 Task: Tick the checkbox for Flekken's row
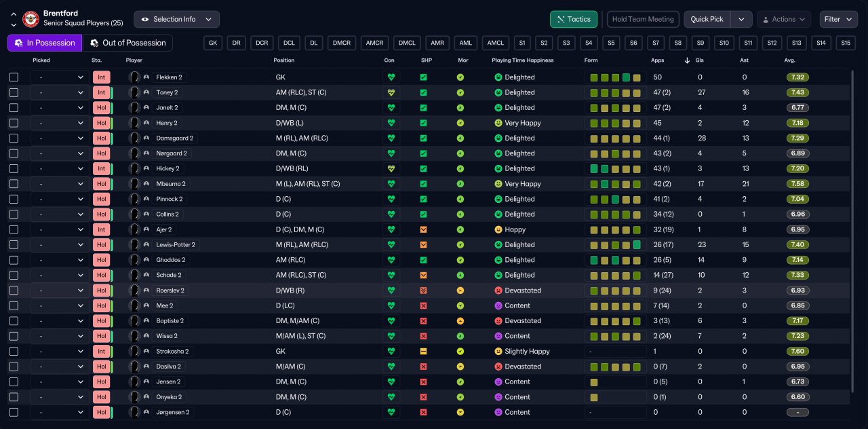point(14,77)
